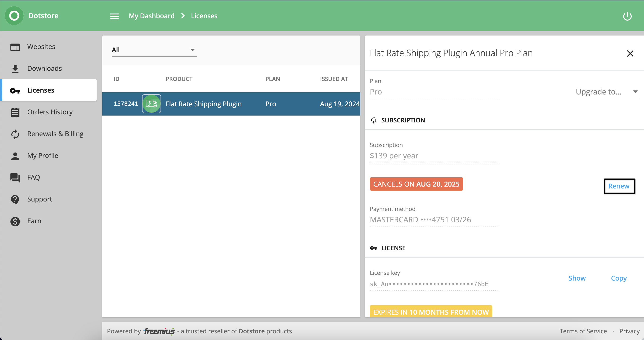Click the Dotstore brand name
Screen dimensions: 644x340
pyautogui.click(x=43, y=15)
